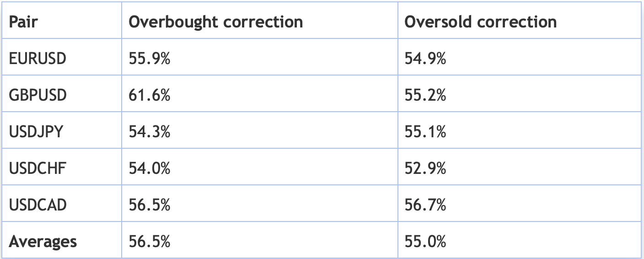The image size is (644, 259).
Task: Click the EURUSD pair cell
Action: pyautogui.click(x=38, y=59)
